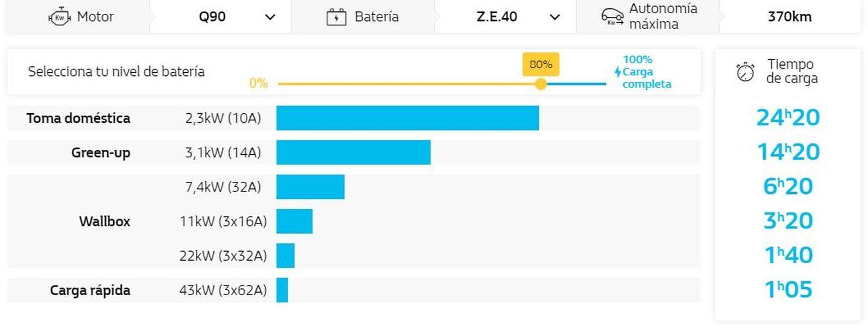The width and height of the screenshot is (868, 327).
Task: Click the stopwatch charge time icon
Action: 746,72
